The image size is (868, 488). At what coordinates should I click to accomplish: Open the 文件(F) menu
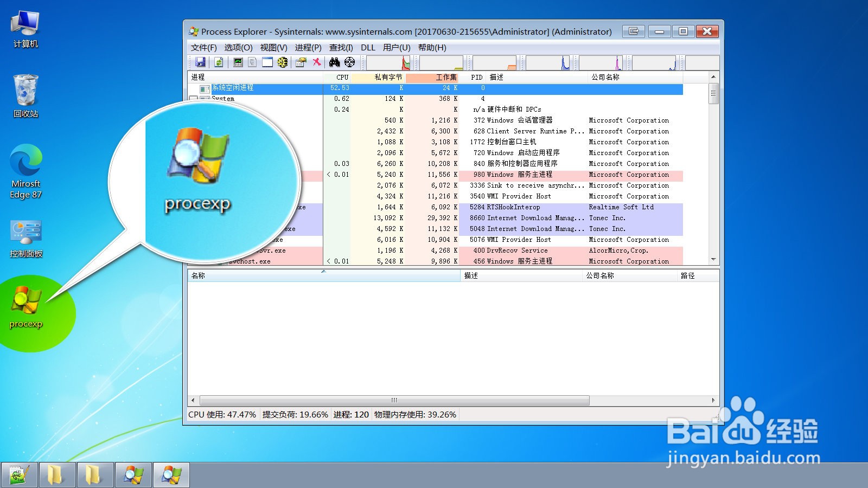tap(203, 48)
